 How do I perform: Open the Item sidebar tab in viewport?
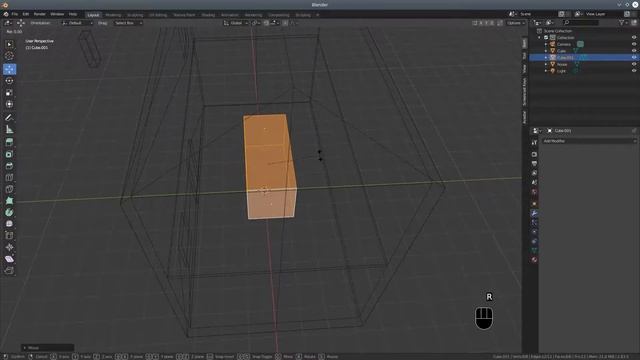(524, 43)
